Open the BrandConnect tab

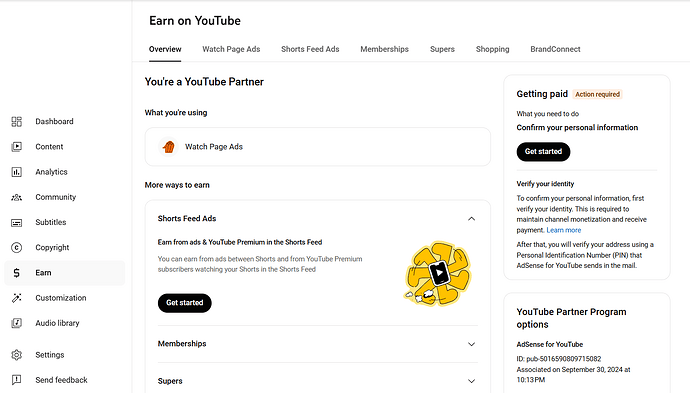[x=555, y=49]
